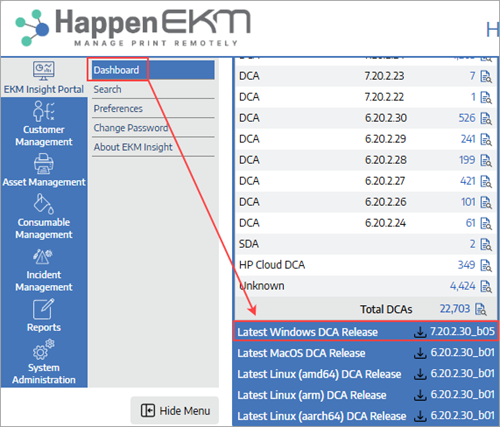This screenshot has width=500, height=427.
Task: Click count 526 for DCA 6.20.2.30
Action: click(x=467, y=118)
